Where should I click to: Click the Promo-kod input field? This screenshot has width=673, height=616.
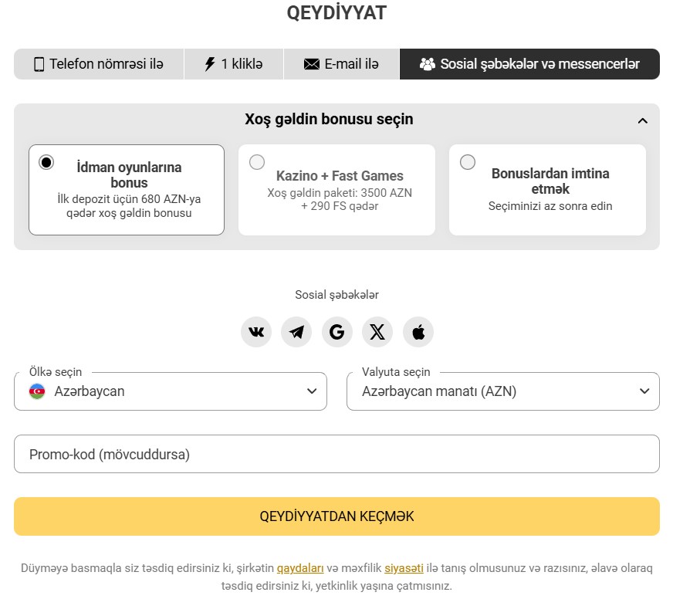(336, 454)
